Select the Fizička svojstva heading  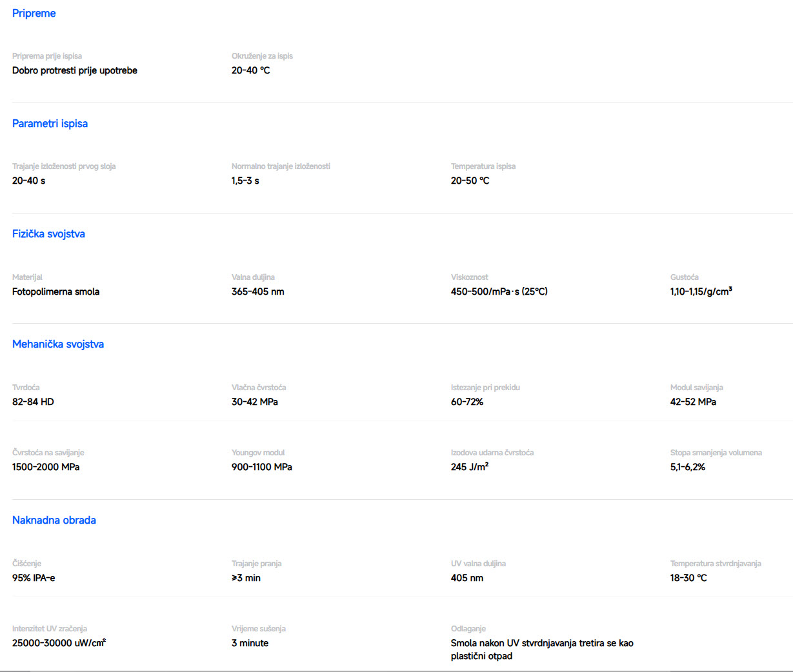click(48, 234)
